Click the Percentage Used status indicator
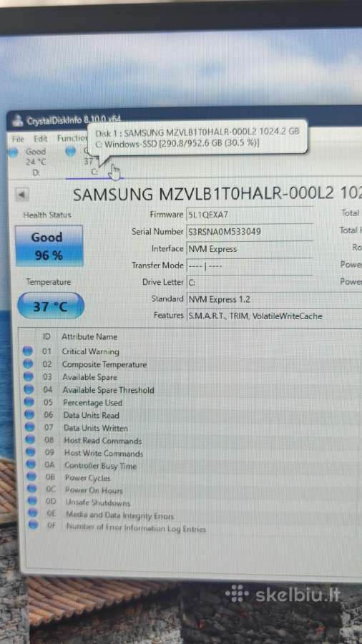 coord(29,402)
